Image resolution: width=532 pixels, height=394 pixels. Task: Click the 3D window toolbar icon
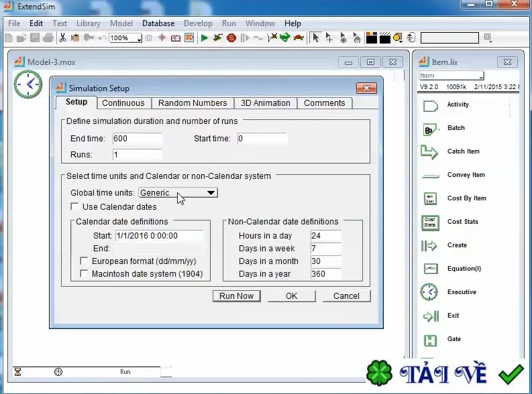(x=189, y=38)
